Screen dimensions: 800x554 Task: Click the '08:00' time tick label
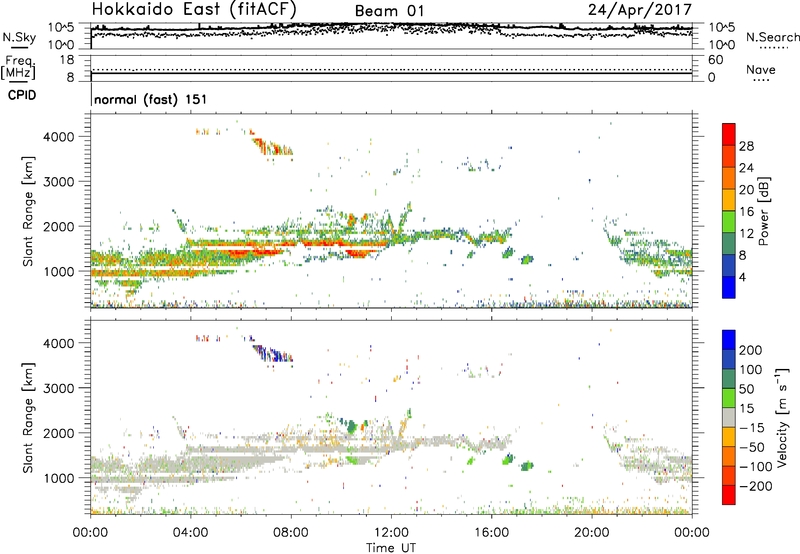tap(291, 533)
